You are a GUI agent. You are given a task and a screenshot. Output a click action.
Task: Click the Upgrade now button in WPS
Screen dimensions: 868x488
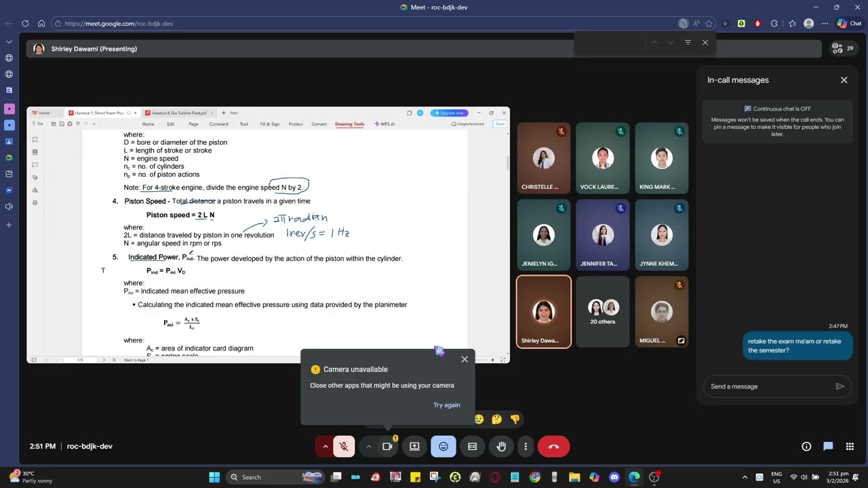click(450, 113)
